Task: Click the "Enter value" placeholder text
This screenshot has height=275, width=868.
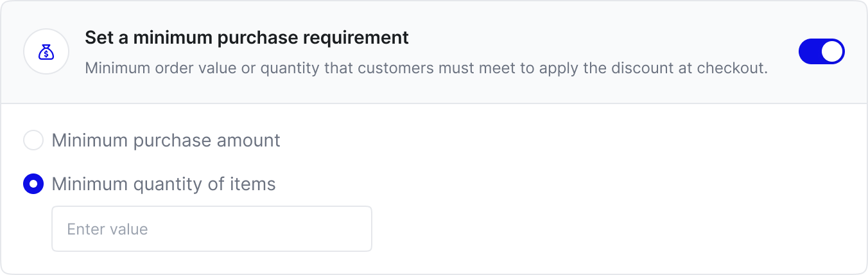Action: 107,229
